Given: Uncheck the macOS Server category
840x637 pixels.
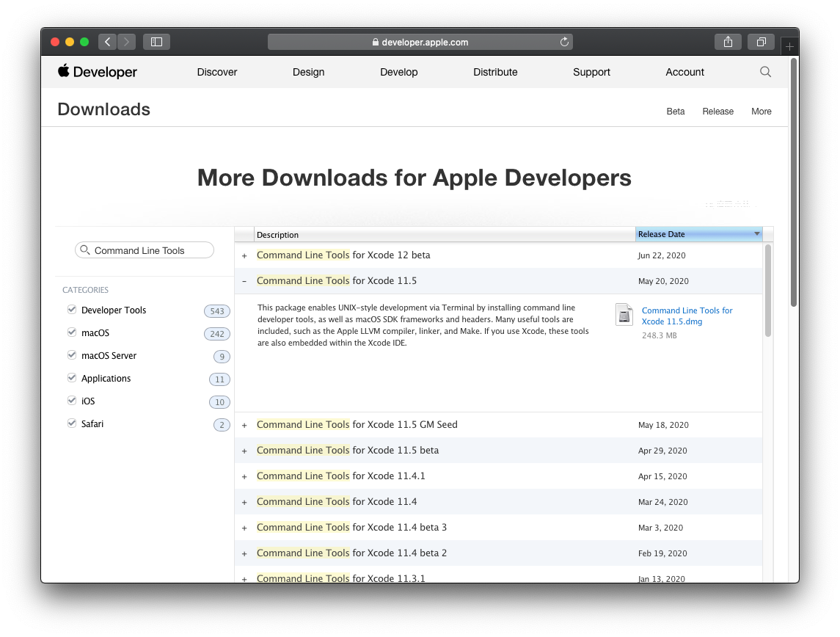Looking at the screenshot, I should coord(72,354).
